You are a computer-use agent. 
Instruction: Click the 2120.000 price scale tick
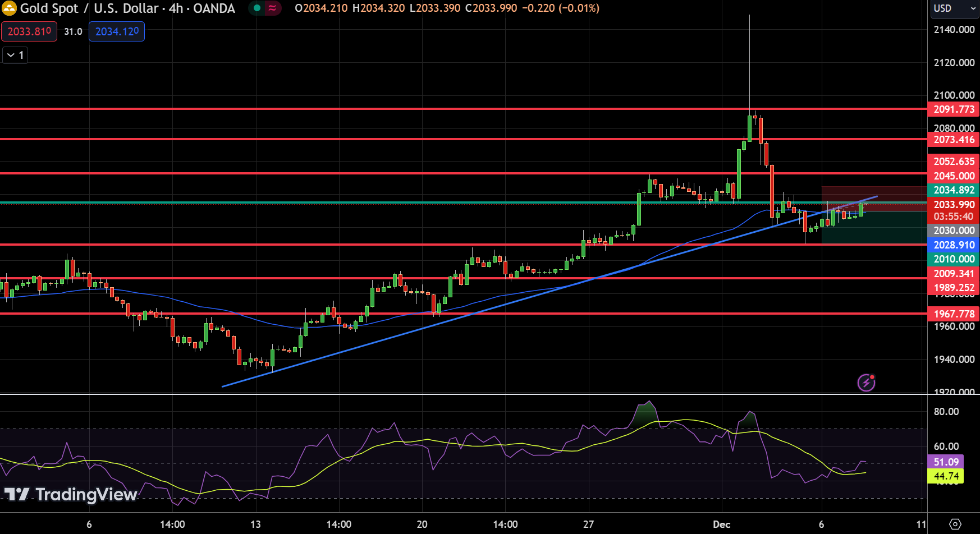point(954,63)
